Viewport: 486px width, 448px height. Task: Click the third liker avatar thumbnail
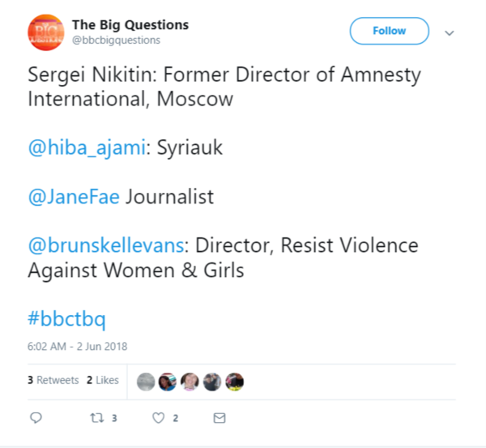click(190, 380)
